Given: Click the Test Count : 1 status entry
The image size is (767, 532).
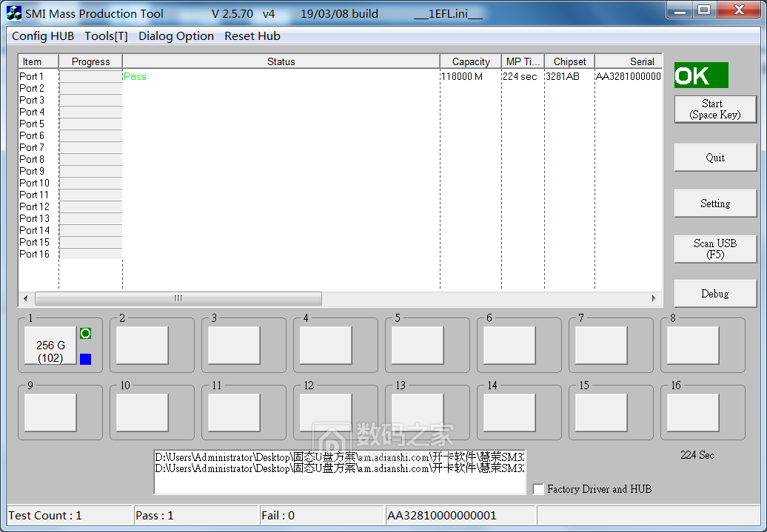Looking at the screenshot, I should pyautogui.click(x=69, y=516).
